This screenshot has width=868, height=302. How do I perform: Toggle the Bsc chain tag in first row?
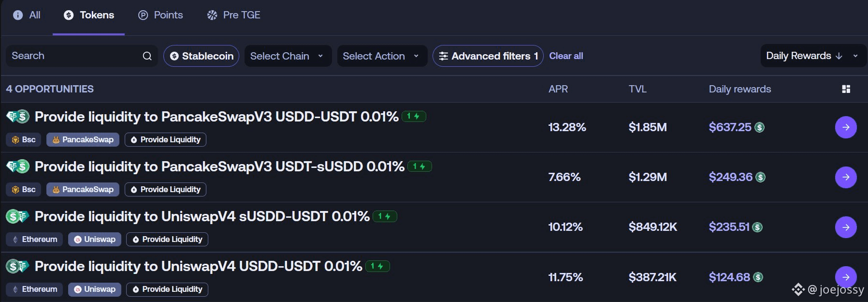point(24,140)
